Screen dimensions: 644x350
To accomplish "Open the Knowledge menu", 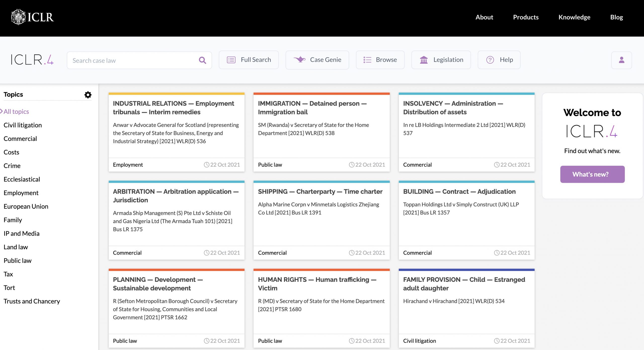I will click(x=574, y=17).
